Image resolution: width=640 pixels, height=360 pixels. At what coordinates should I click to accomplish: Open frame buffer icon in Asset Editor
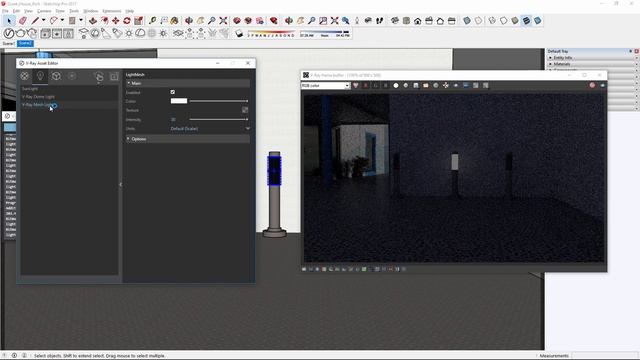[x=114, y=76]
